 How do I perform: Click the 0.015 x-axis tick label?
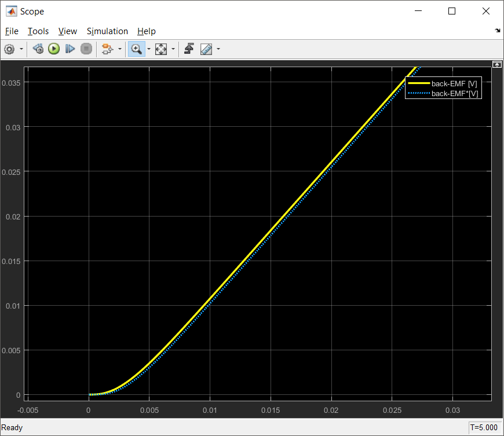pyautogui.click(x=271, y=411)
